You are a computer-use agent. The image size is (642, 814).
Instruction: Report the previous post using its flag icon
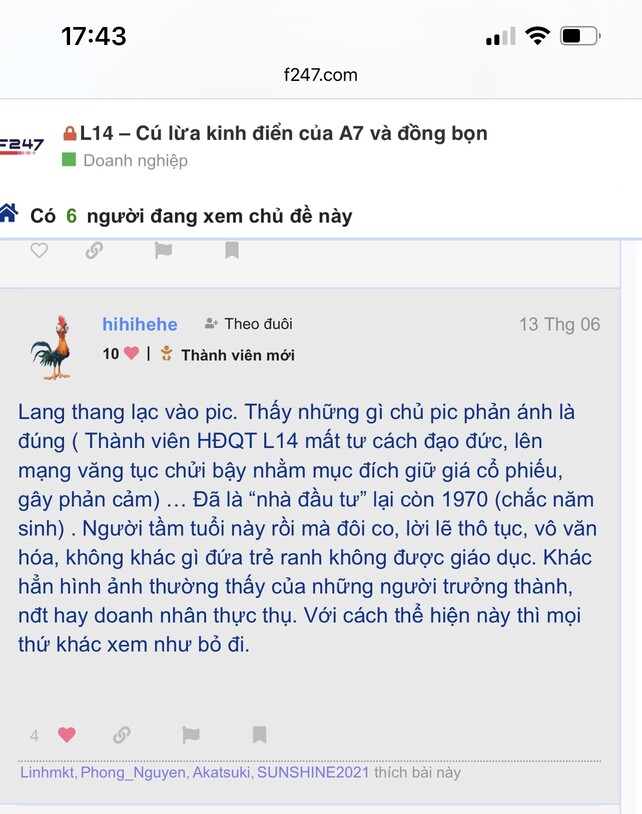click(x=163, y=250)
